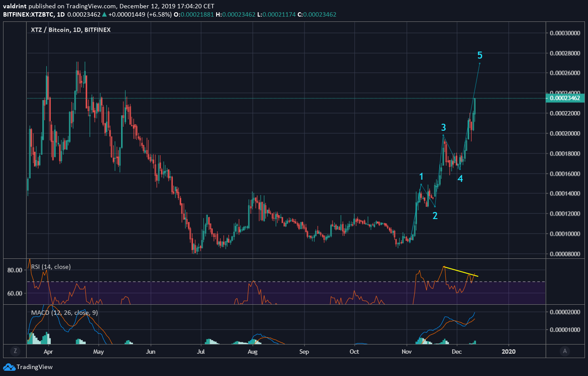This screenshot has height=376, width=588.
Task: Click the MACD (12, 26, close, 9) label
Action: click(64, 312)
